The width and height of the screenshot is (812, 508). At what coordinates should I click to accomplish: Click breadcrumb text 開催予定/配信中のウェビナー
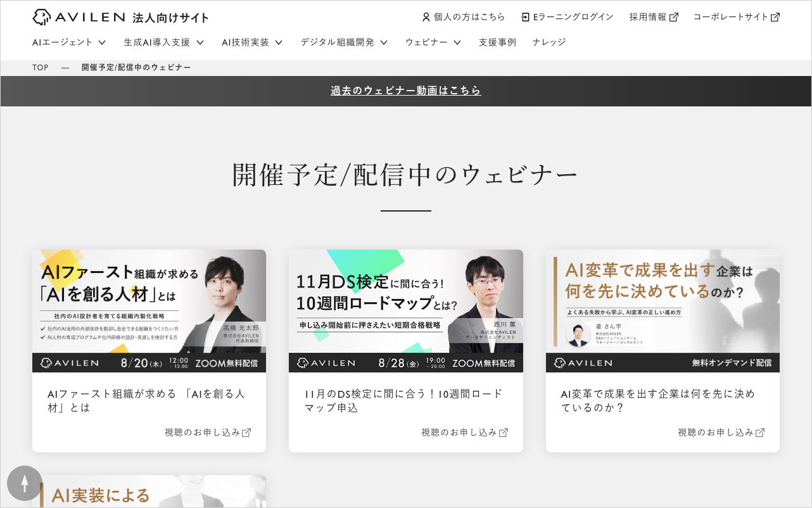[x=136, y=67]
